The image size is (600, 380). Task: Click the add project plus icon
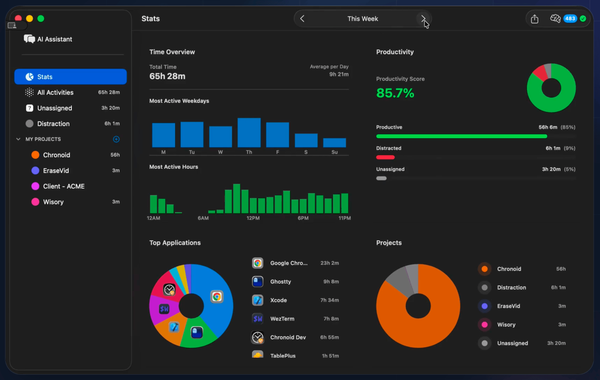pos(116,139)
